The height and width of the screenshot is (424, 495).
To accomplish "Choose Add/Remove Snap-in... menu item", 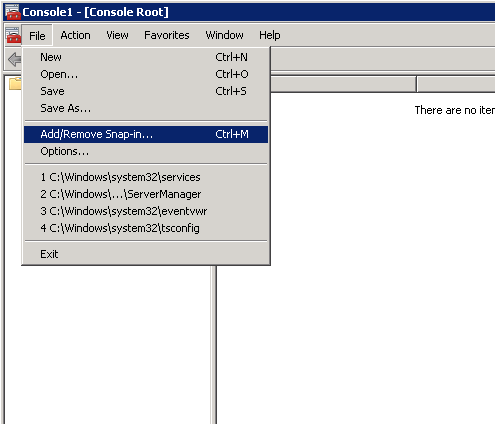I will [146, 134].
